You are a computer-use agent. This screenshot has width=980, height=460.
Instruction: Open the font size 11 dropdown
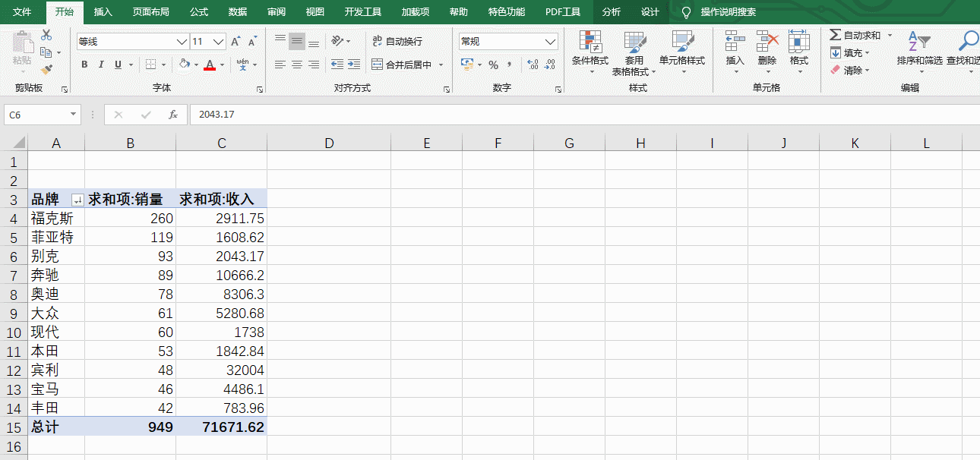(x=220, y=42)
